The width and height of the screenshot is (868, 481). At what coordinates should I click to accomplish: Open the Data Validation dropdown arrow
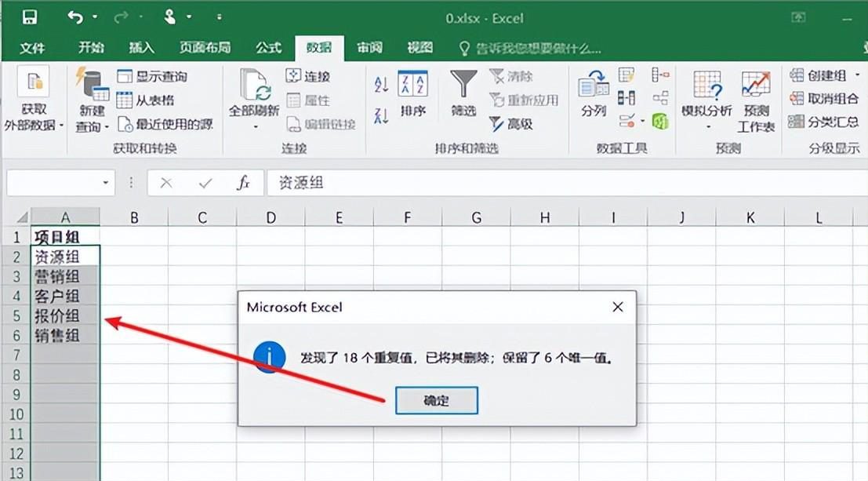coord(643,121)
